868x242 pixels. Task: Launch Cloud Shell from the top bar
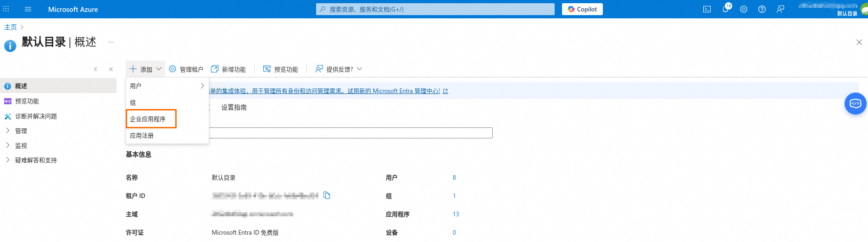click(x=707, y=9)
